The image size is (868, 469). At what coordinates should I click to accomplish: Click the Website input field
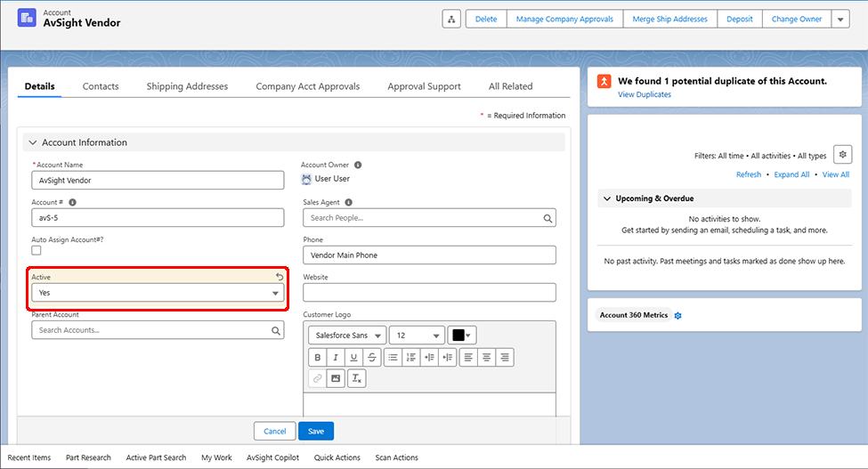(430, 293)
